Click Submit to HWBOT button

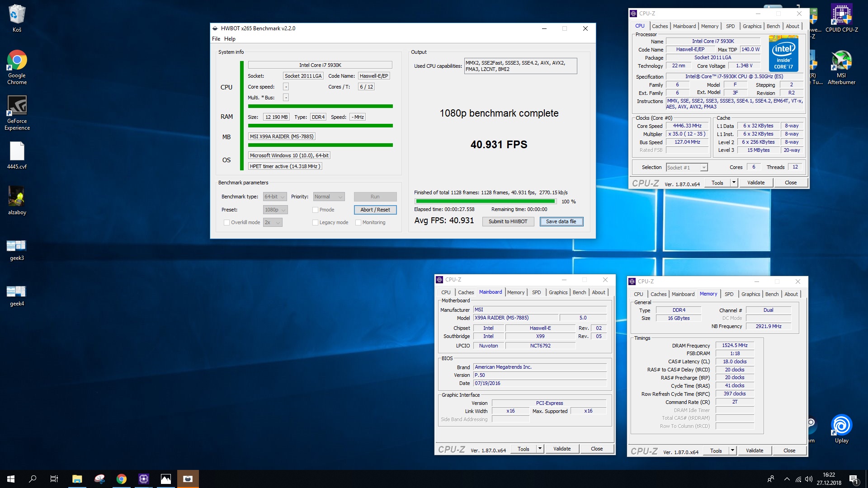pyautogui.click(x=508, y=221)
